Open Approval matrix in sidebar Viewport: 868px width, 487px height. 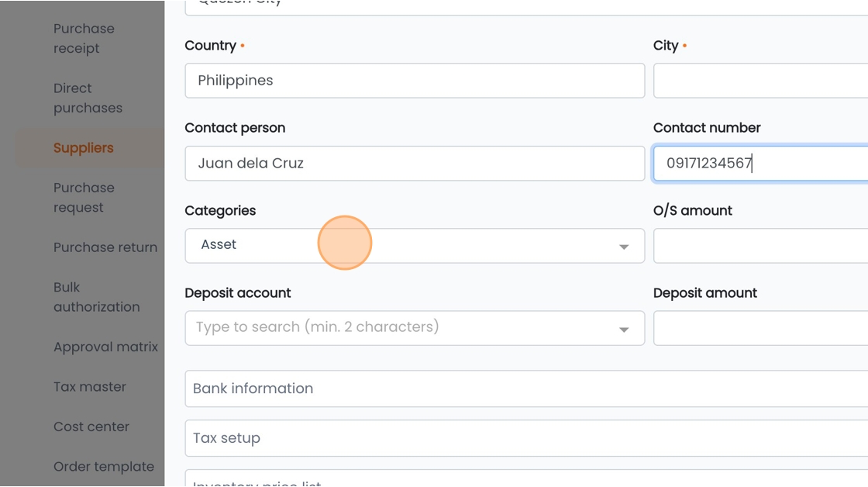[x=105, y=347]
